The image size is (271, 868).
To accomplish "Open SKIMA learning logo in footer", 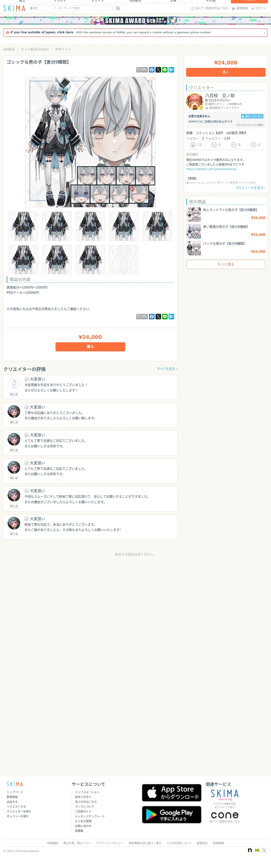I will coord(225,795).
